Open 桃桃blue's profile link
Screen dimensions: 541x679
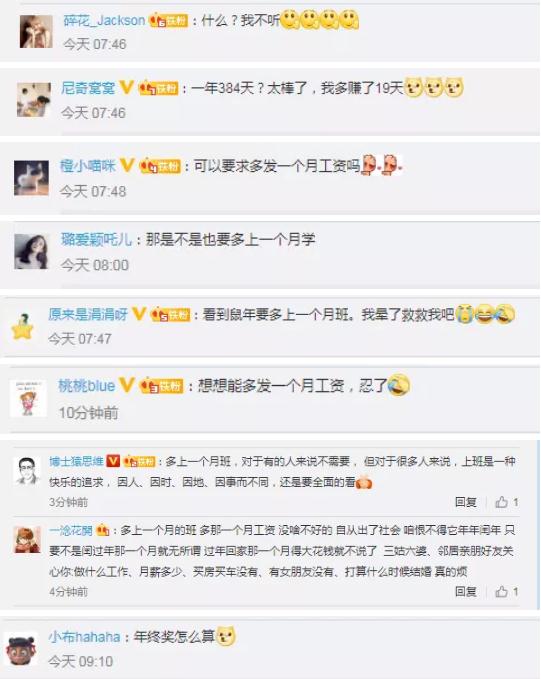[x=87, y=385]
